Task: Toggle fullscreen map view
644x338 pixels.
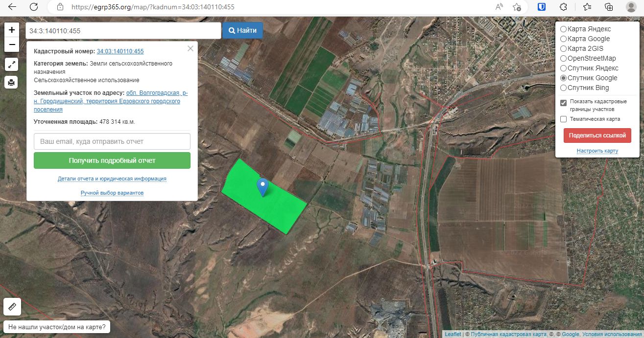Action: 12,64
